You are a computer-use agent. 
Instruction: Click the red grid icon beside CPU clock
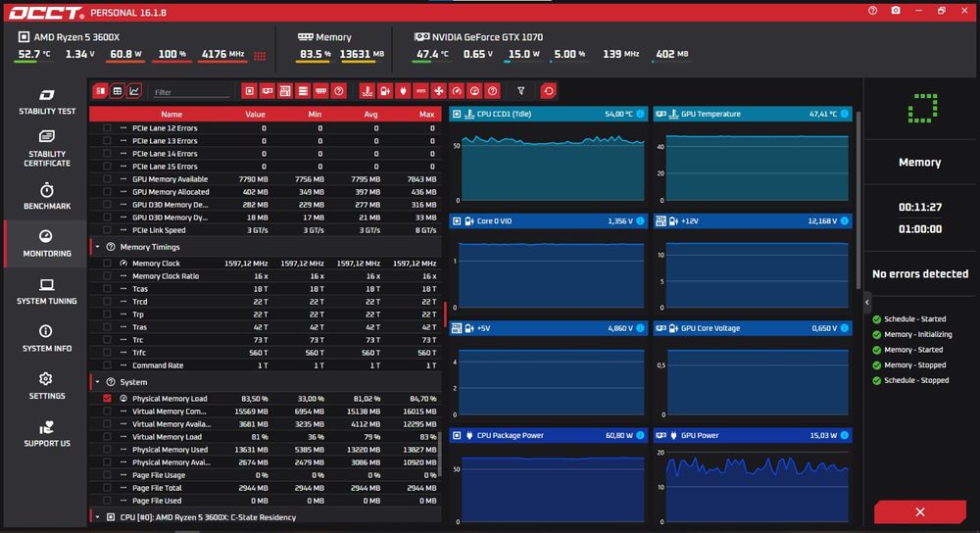pos(260,56)
